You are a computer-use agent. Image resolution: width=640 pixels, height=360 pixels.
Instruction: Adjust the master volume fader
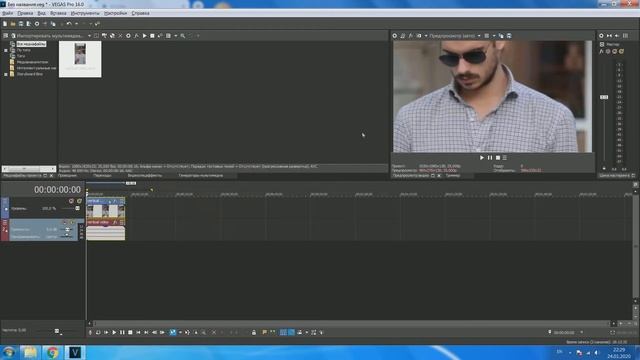pyautogui.click(x=604, y=97)
